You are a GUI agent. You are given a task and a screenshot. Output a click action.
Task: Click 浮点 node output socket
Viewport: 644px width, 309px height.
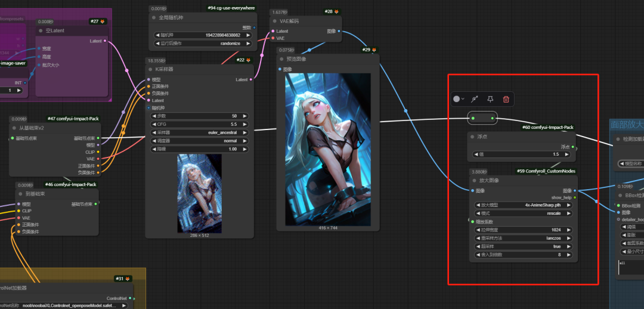[x=572, y=147]
